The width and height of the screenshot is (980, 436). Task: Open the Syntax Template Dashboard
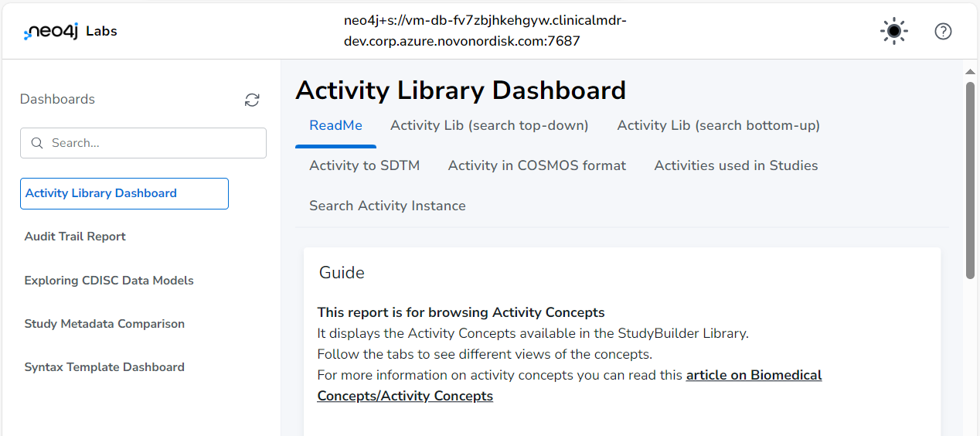(x=104, y=367)
